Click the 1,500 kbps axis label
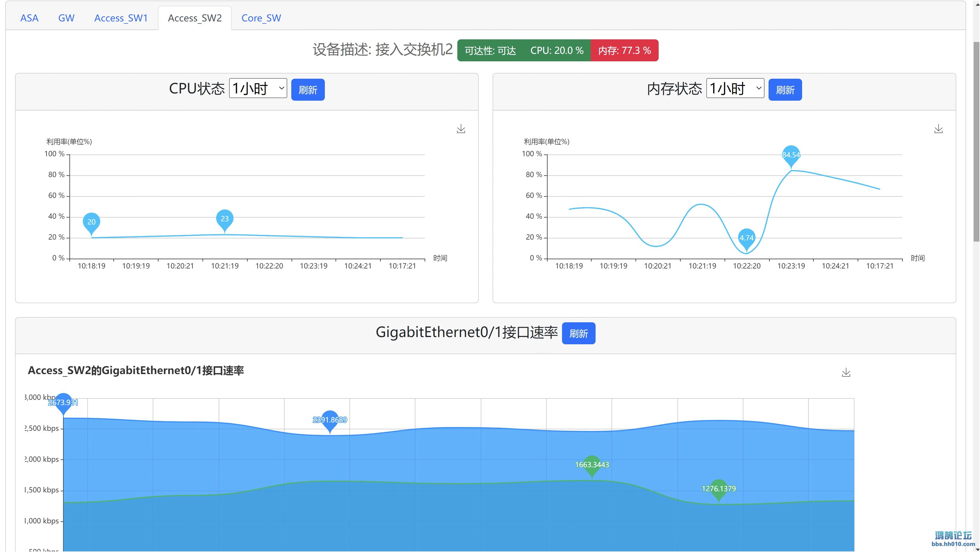Viewport: 980px width, 552px height. pos(42,490)
